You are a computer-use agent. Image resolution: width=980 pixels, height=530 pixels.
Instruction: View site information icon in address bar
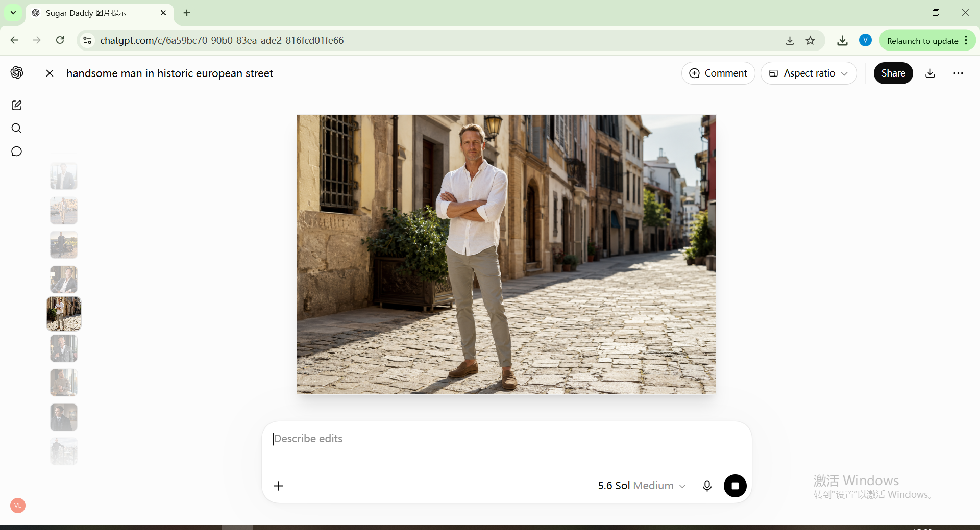(88, 40)
